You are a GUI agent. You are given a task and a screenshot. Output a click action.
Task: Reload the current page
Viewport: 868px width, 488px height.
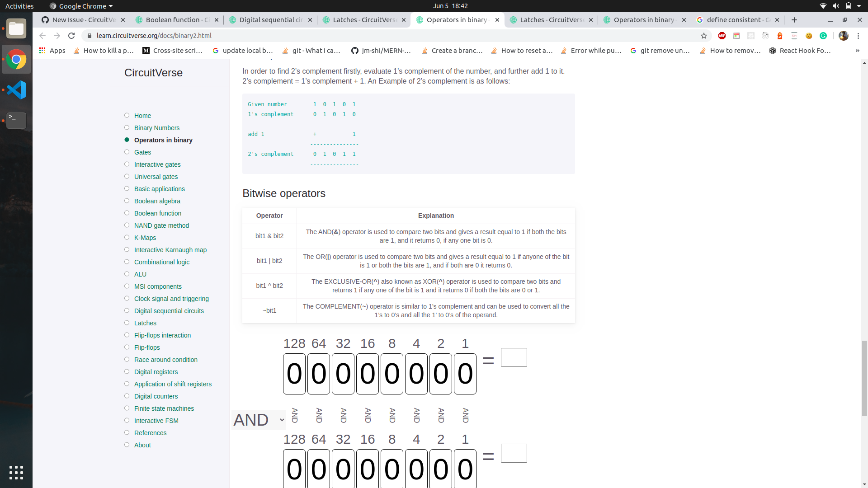71,36
